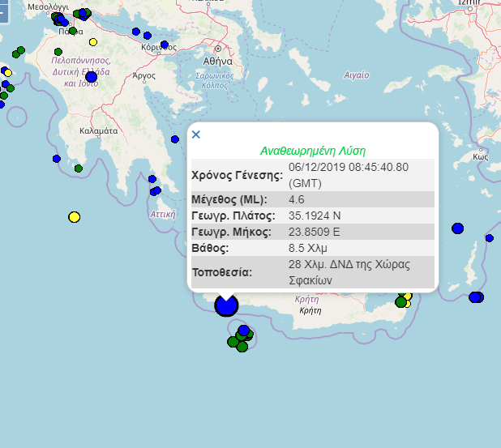Close the earthquake details popup
Image resolution: width=501 pixels, height=448 pixels.
pos(195,134)
